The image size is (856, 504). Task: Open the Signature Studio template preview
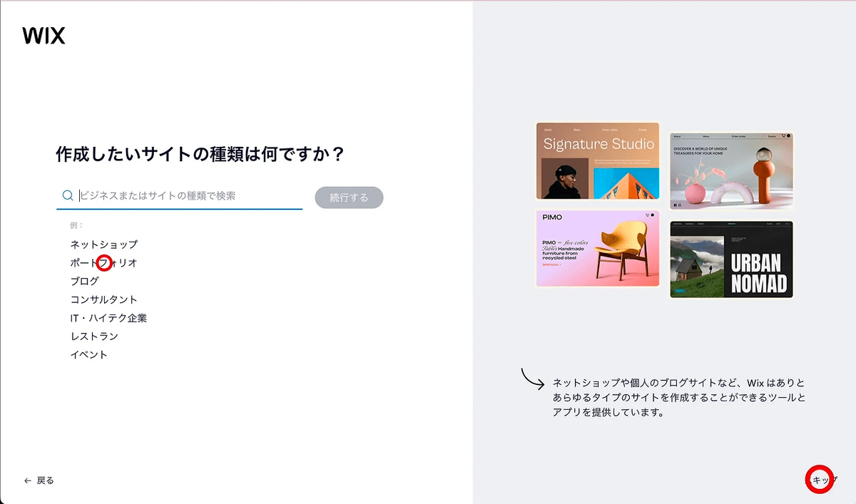[598, 160]
